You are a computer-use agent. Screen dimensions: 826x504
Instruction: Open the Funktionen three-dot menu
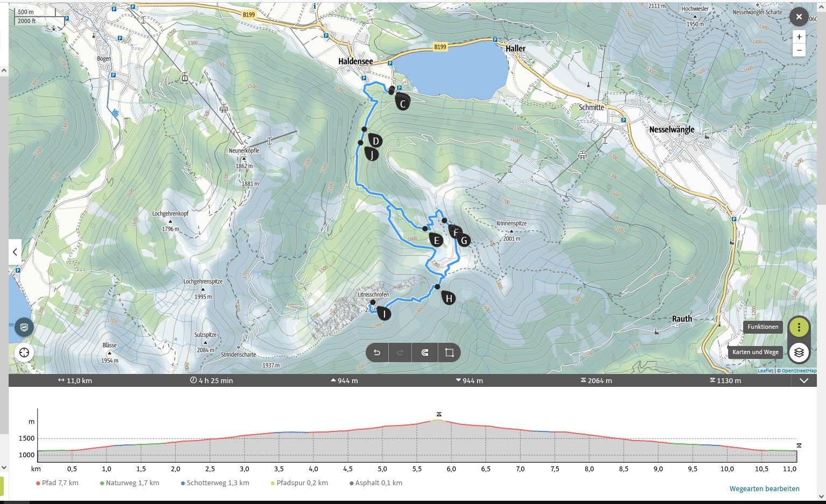click(x=799, y=327)
